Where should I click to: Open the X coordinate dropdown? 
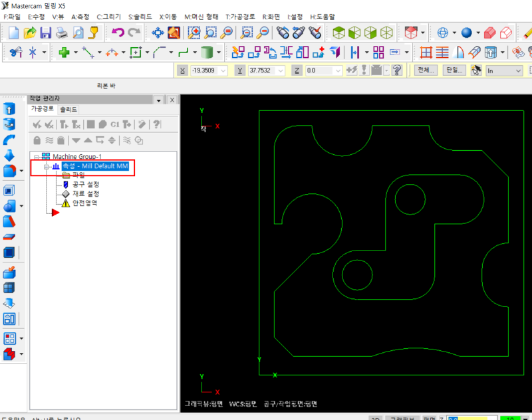[223, 70]
